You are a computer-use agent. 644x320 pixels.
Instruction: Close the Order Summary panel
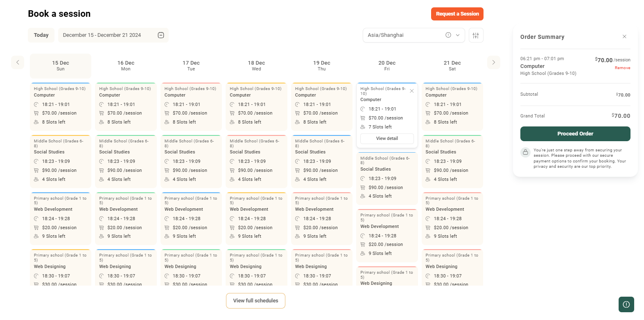624,37
